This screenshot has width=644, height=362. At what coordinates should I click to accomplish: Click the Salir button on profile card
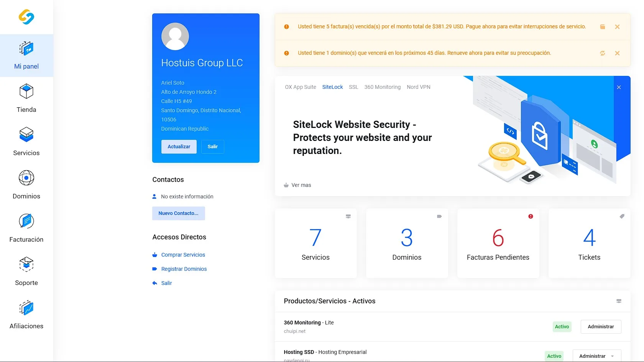(x=213, y=147)
